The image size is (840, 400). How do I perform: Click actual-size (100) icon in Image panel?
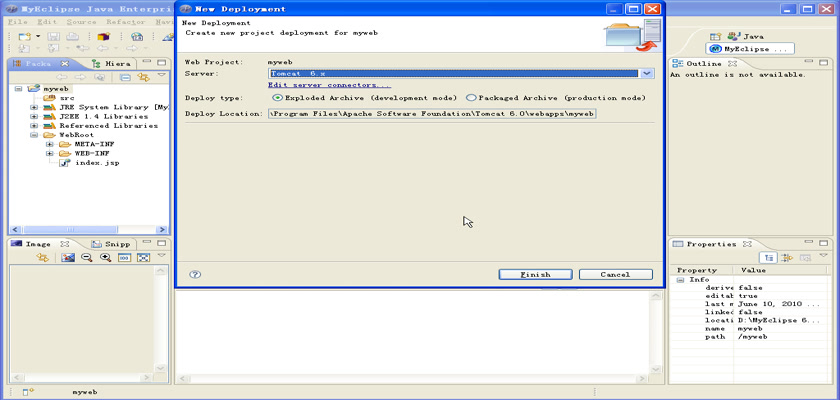coord(124,258)
